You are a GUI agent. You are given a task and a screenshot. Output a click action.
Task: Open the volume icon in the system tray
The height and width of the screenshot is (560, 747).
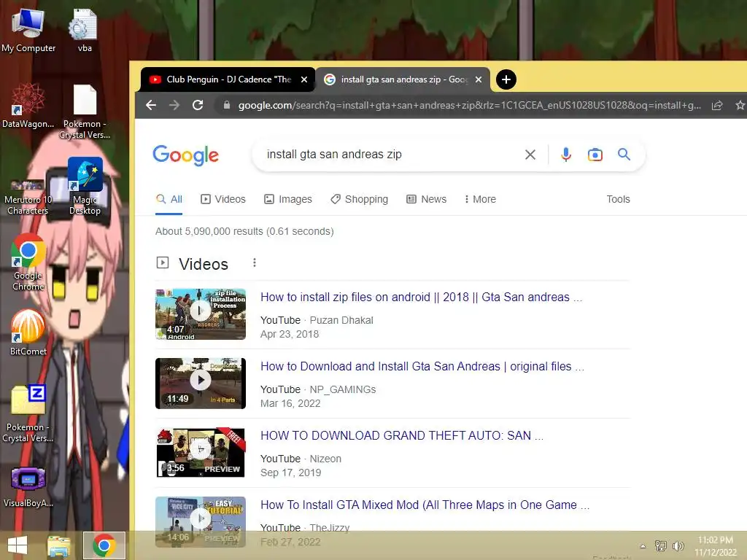click(678, 545)
